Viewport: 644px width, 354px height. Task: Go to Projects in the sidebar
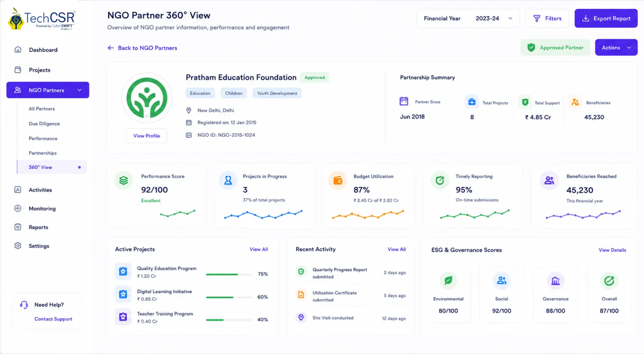coord(40,70)
